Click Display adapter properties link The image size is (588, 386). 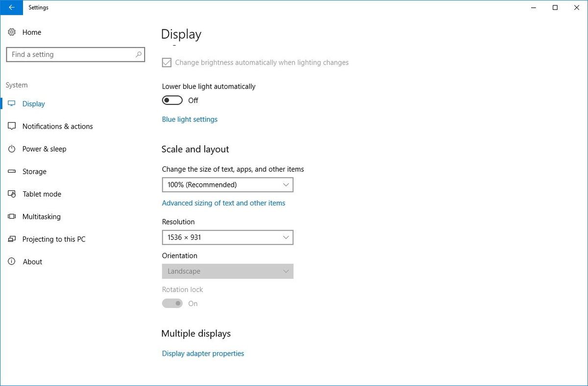pos(203,353)
